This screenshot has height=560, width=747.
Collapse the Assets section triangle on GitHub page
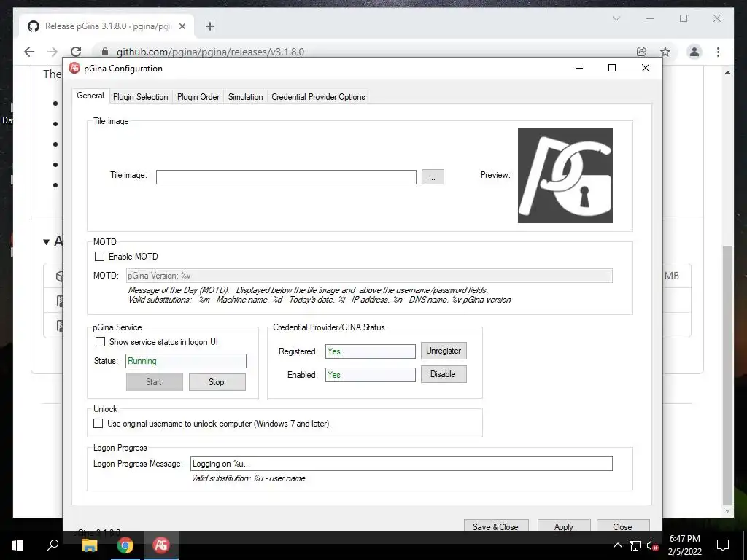[x=46, y=242]
